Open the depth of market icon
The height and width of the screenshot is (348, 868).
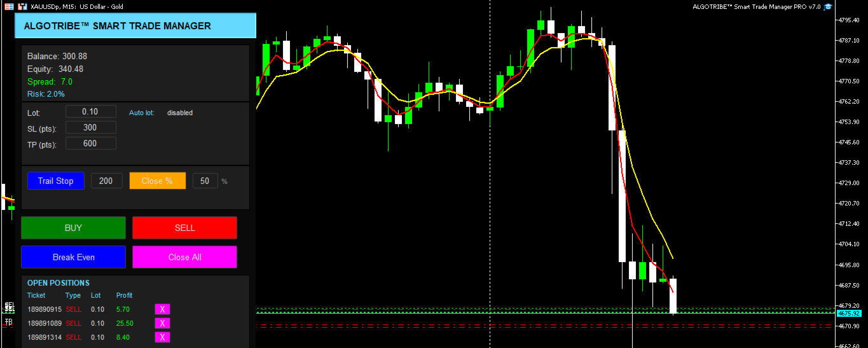(x=22, y=6)
